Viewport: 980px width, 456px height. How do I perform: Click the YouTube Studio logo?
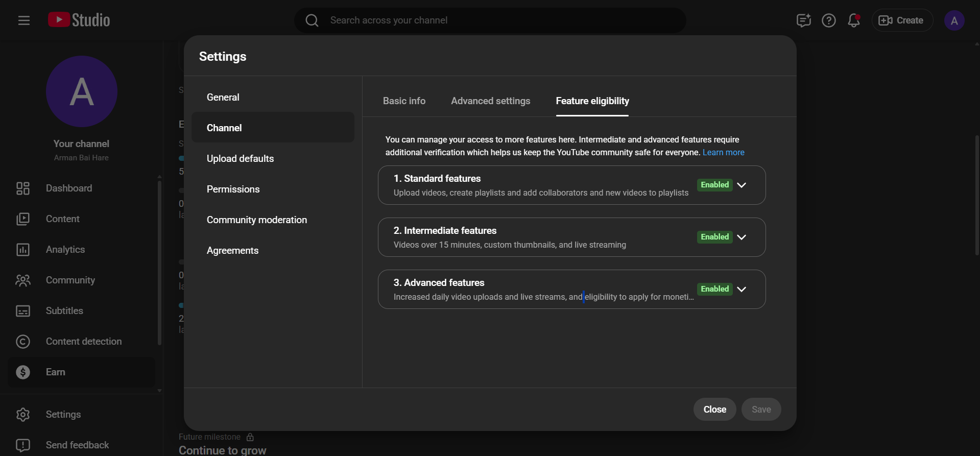pos(79,20)
